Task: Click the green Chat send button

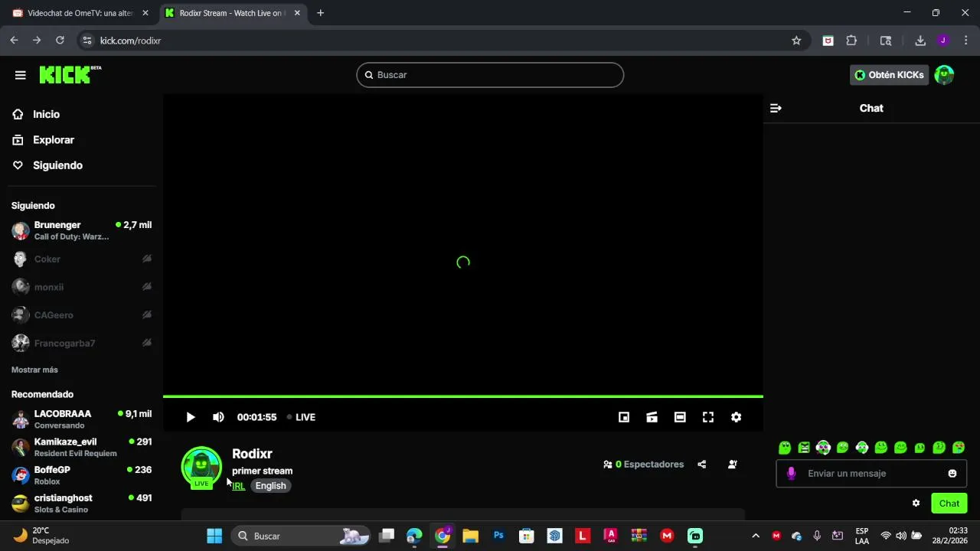Action: [x=949, y=504]
